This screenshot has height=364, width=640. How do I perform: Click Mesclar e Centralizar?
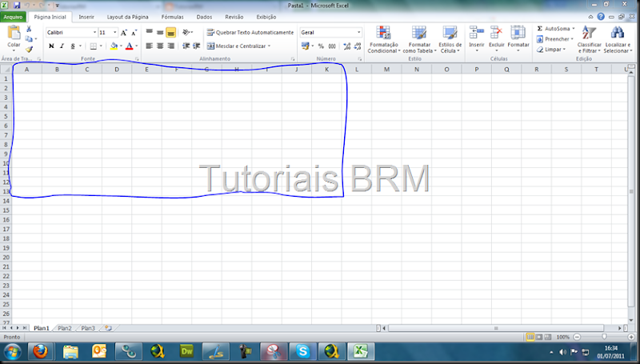[x=238, y=46]
